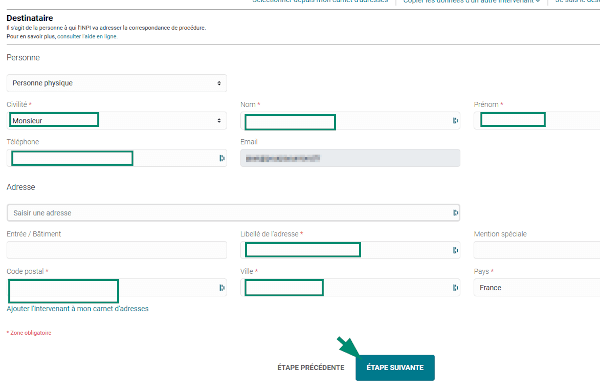Select the Entrée / Bâtiment input field
The height and width of the screenshot is (389, 600).
116,250
